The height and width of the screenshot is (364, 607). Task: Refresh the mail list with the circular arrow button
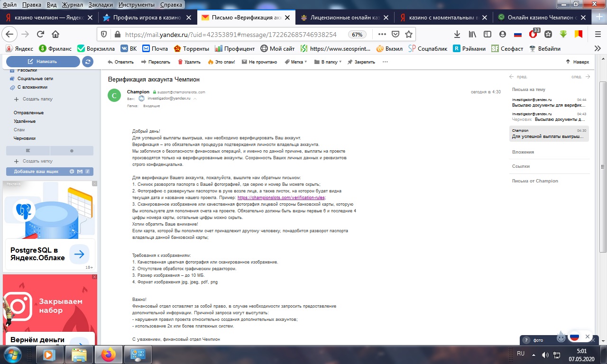[87, 62]
